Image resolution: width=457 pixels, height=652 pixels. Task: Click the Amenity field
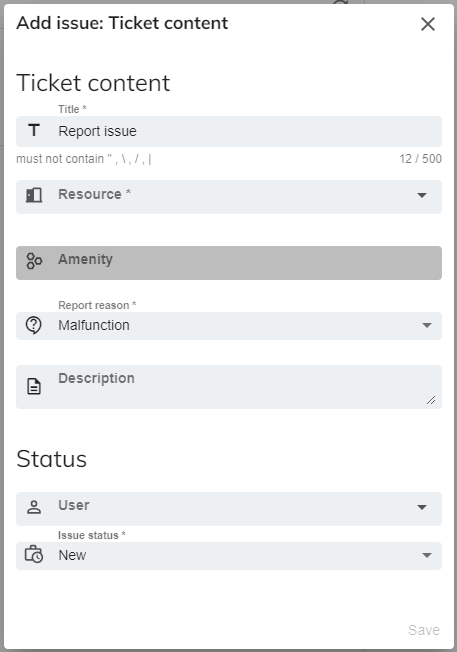point(229,263)
